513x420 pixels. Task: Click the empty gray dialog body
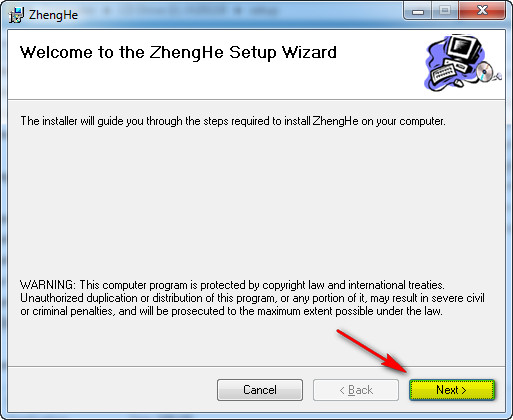click(x=256, y=203)
